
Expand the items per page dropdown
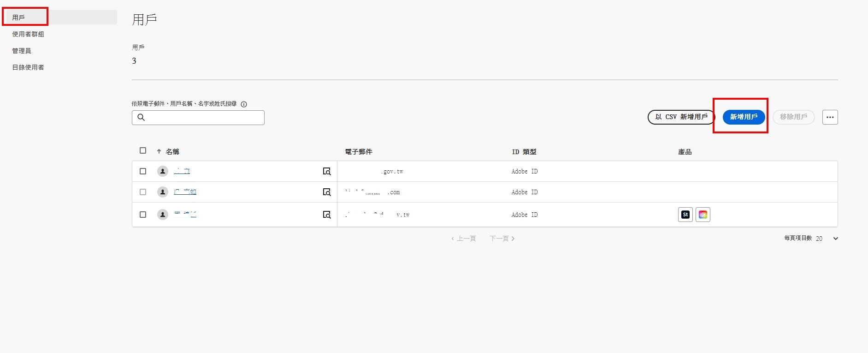click(835, 239)
